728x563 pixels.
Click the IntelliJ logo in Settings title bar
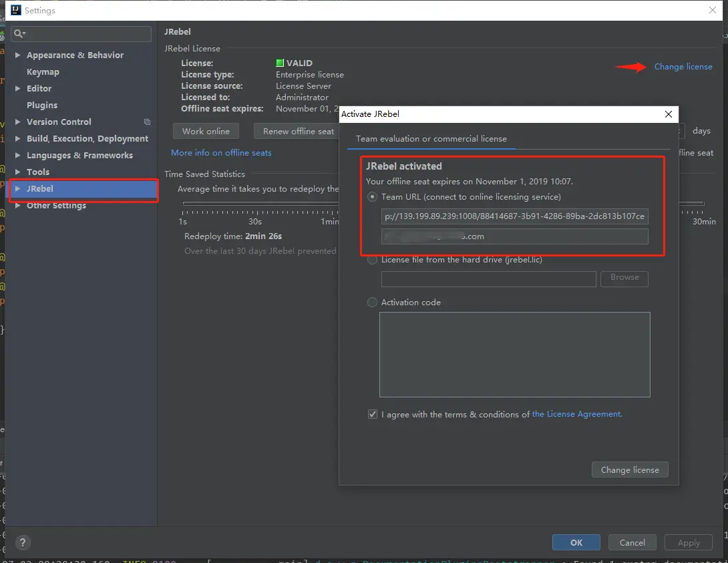pyautogui.click(x=16, y=10)
